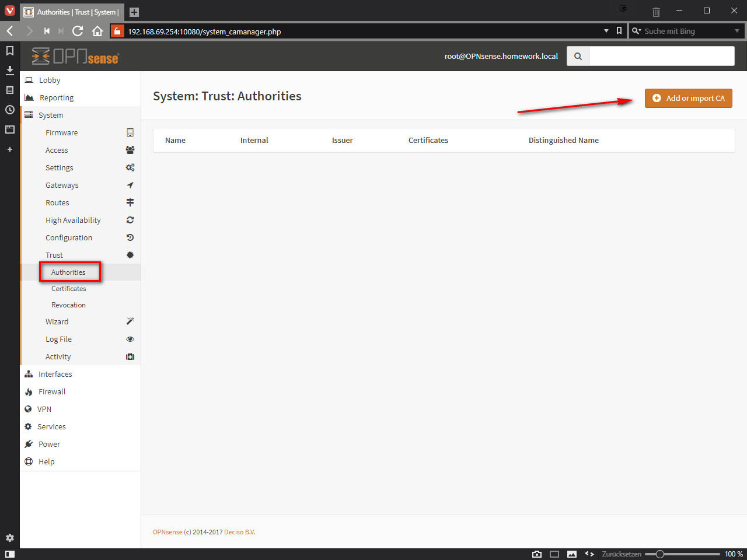The image size is (747, 560).
Task: Open Firmware in the System menu
Action: [62, 132]
